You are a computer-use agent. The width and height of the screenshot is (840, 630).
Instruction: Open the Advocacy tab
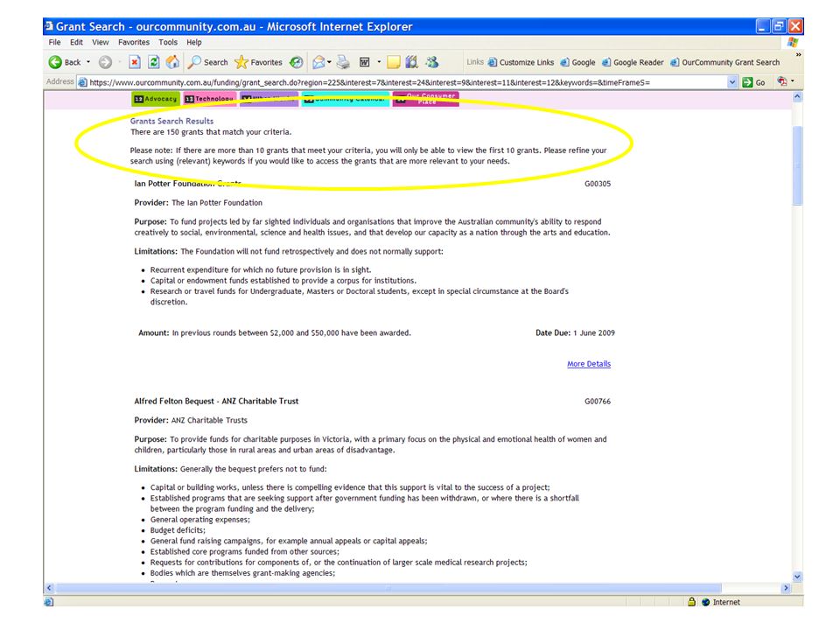click(156, 99)
